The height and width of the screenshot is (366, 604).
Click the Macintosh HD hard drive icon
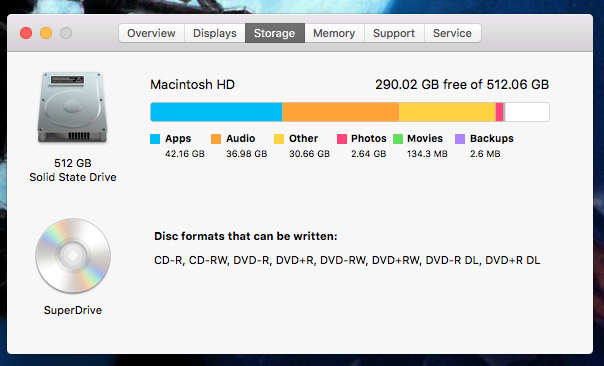(x=72, y=107)
